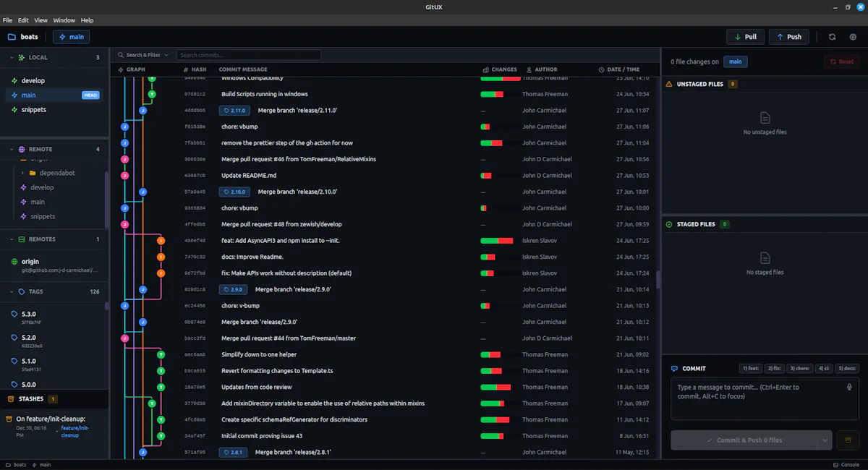The height and width of the screenshot is (470, 868).
Task: Open the View menu
Action: click(x=41, y=20)
